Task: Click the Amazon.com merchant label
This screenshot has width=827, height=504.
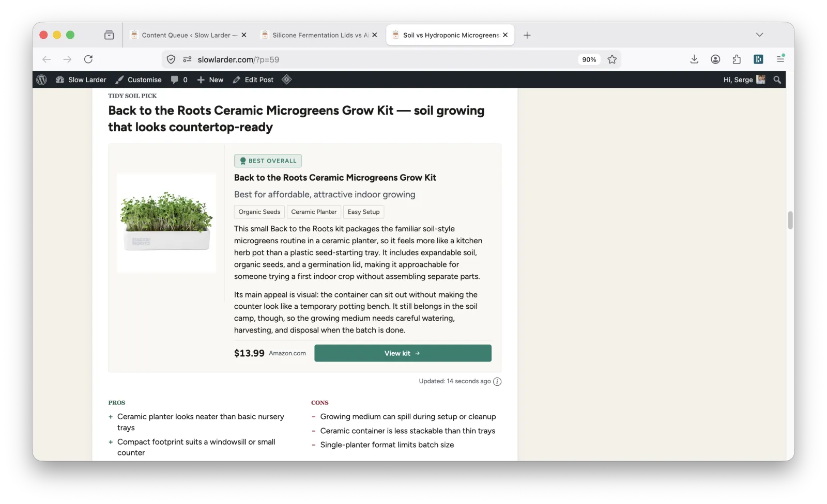Action: click(x=287, y=353)
